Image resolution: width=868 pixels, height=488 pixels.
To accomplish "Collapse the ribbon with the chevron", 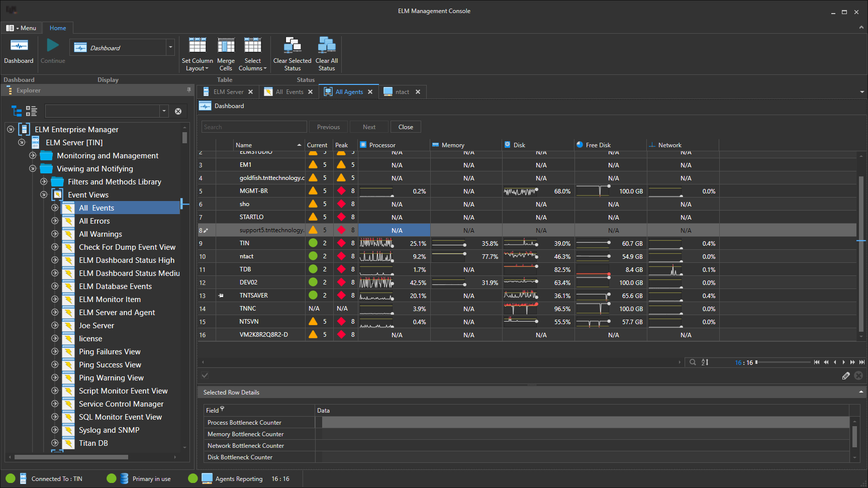I will 861,28.
